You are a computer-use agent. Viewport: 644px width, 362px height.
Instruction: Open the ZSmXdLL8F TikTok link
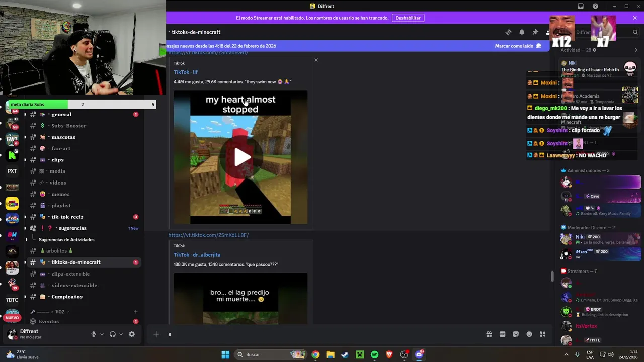coord(208,235)
